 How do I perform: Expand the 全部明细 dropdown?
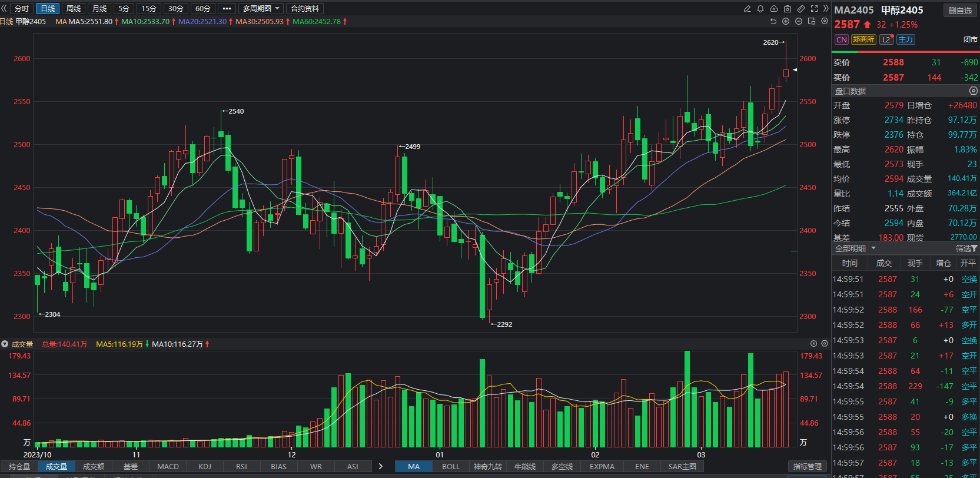855,248
